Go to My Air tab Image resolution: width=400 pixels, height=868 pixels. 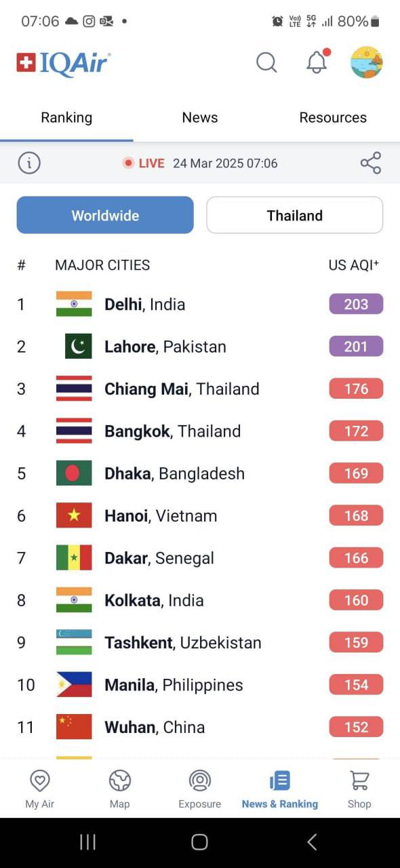pos(40,789)
